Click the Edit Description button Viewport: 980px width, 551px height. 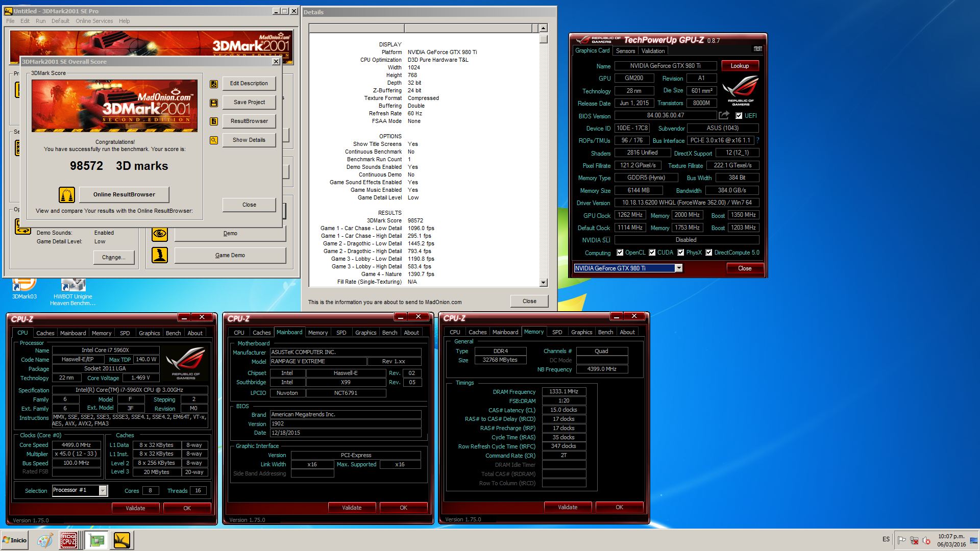249,84
